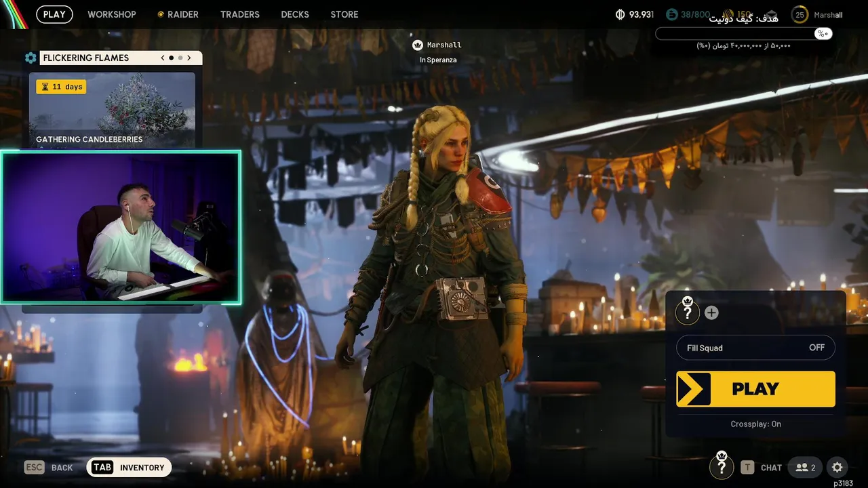Open the PLAY tab in top navigation
This screenshot has width=868, height=488.
click(54, 14)
